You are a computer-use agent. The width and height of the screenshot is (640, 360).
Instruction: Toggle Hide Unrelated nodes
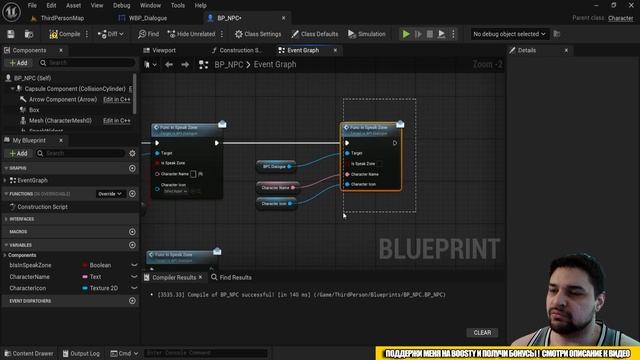(x=191, y=34)
